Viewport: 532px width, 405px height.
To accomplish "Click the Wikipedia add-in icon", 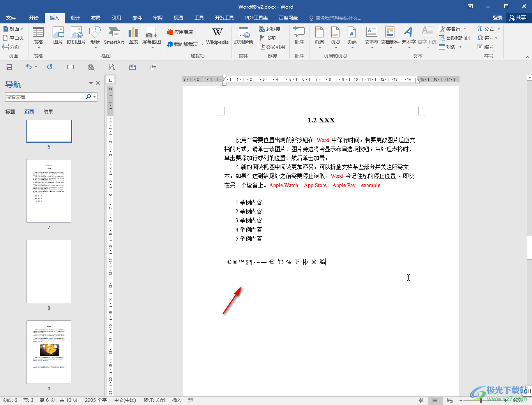I will coord(217,36).
